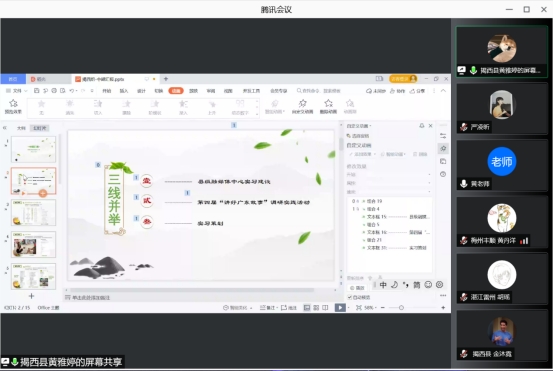Image resolution: width=554 pixels, height=371 pixels.
Task: Click the animation star icon in right sidebar
Action: [443, 148]
